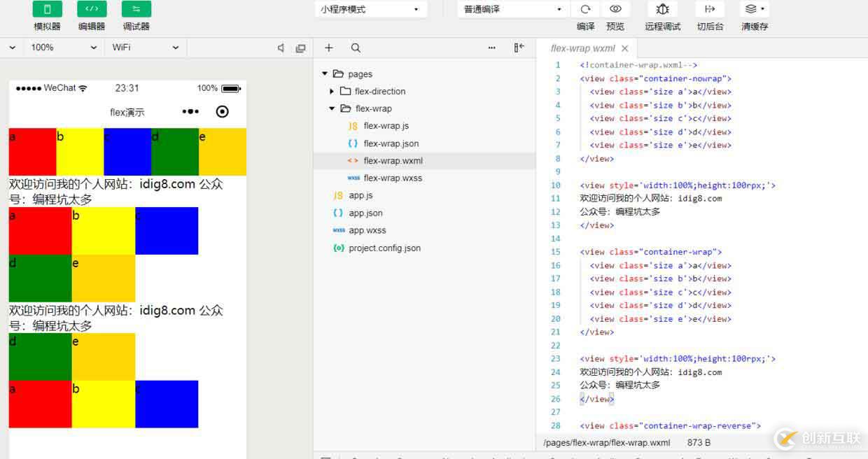868x459 pixels.
Task: Open app.js file
Action: coord(360,195)
